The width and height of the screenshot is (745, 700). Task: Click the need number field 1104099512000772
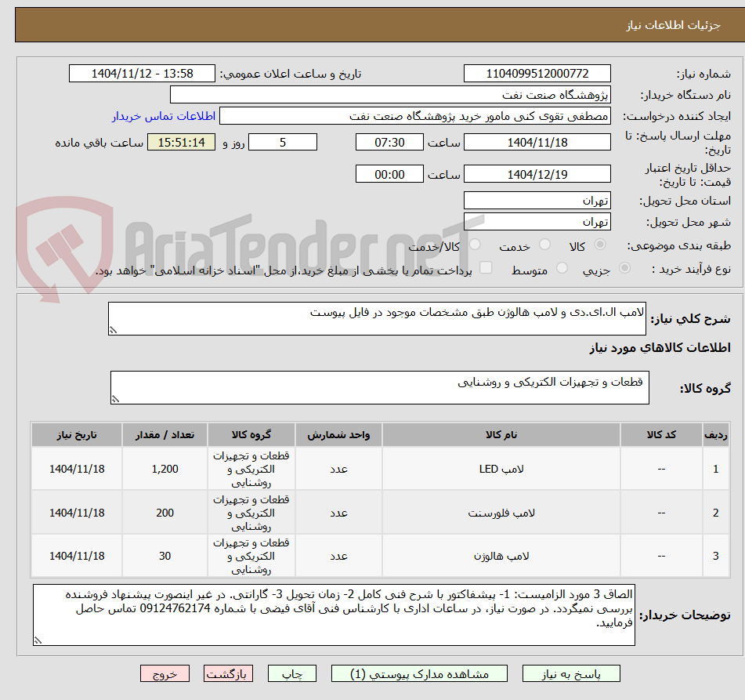(x=537, y=74)
